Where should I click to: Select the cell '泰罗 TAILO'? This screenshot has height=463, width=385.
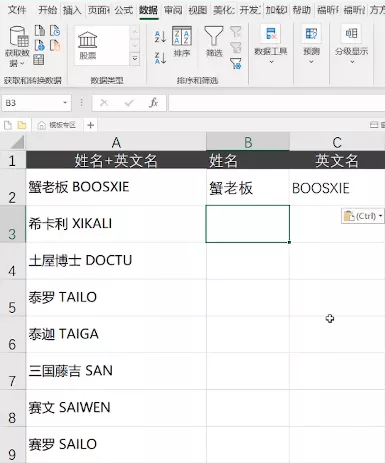pos(116,298)
